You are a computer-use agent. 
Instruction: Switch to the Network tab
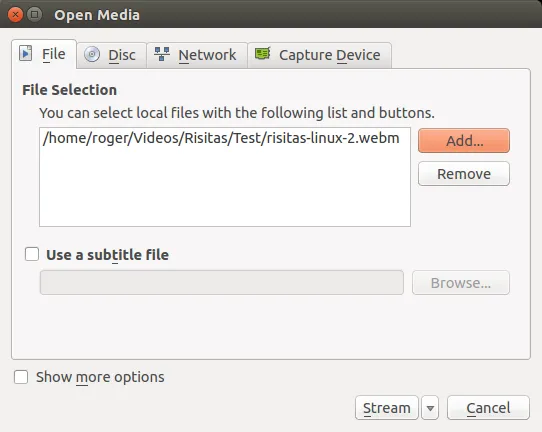[197, 55]
